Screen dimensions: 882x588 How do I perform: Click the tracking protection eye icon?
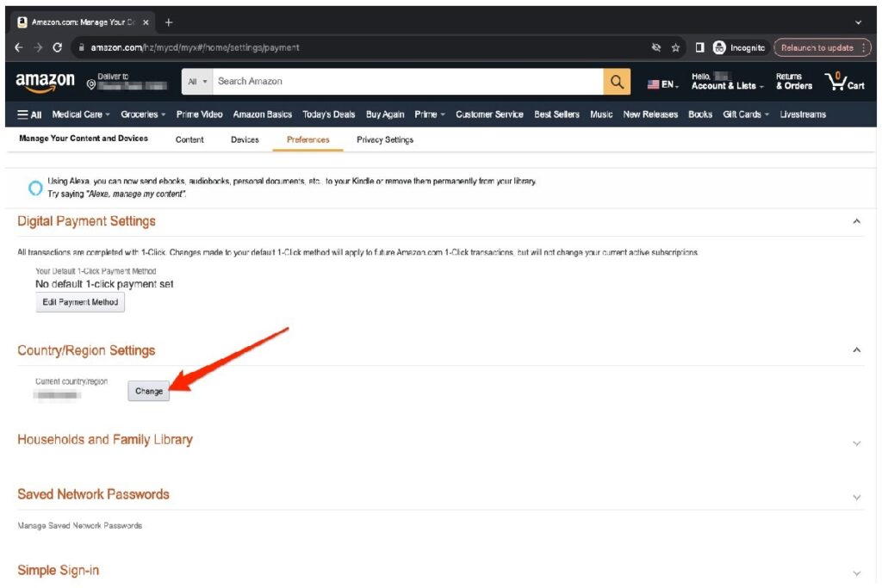[655, 48]
